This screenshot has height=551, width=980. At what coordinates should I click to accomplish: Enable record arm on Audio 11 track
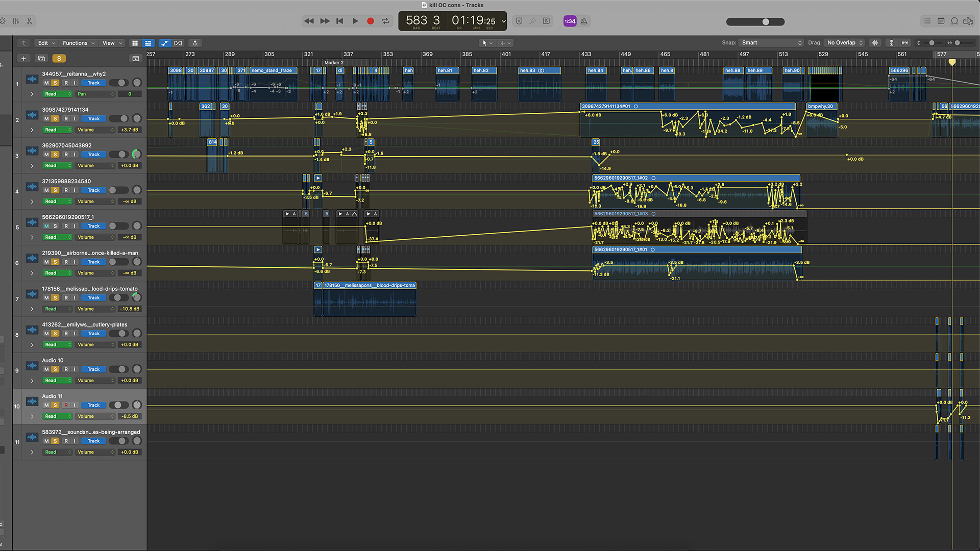67,405
